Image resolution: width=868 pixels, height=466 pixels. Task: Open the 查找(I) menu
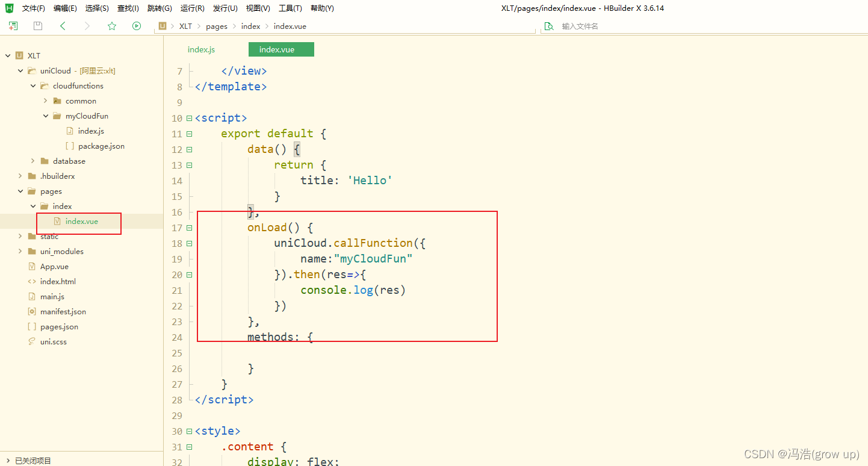[x=128, y=8]
